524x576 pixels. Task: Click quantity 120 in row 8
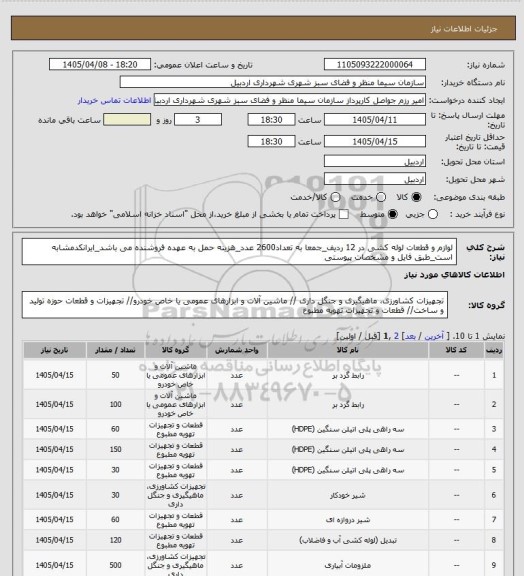[x=115, y=540]
